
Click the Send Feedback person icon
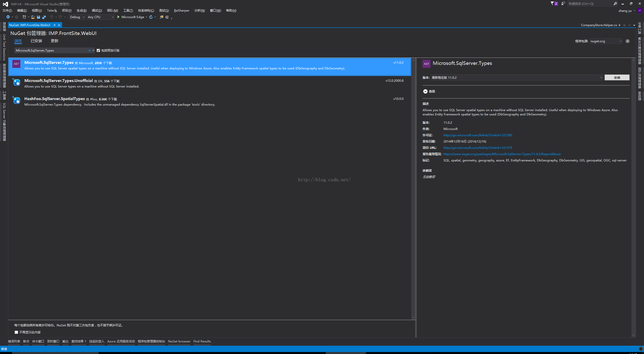click(563, 4)
